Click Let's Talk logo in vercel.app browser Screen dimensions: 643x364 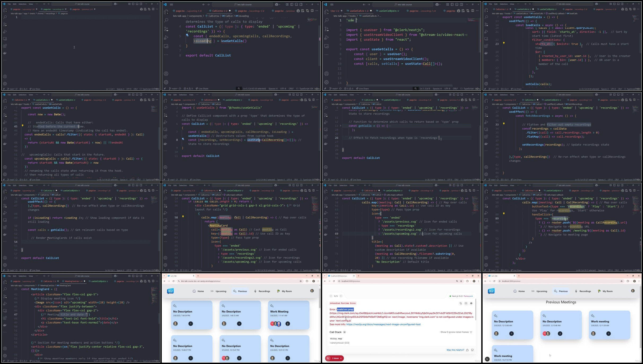(170, 291)
